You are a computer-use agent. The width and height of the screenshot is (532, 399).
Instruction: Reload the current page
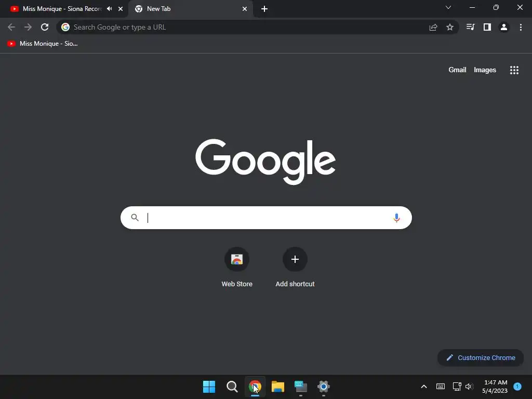click(45, 27)
